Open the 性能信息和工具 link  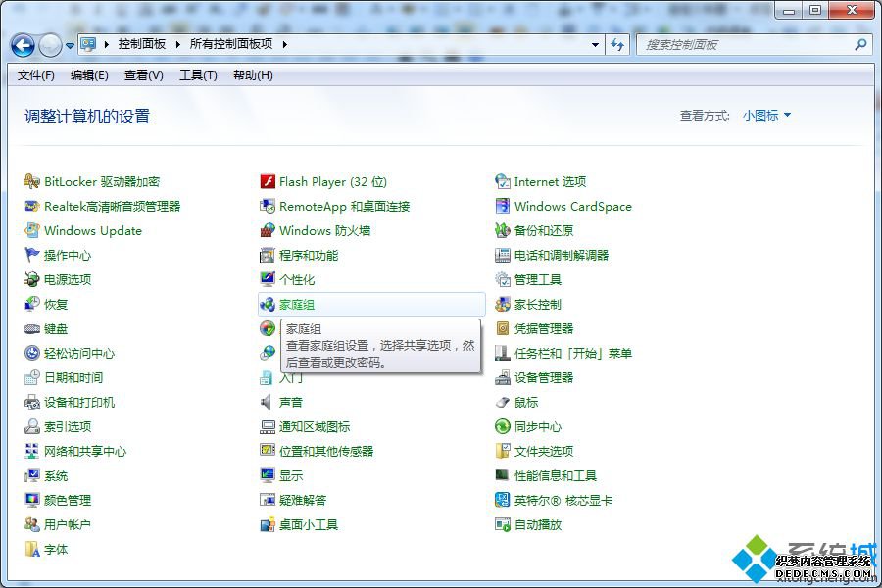click(x=556, y=476)
